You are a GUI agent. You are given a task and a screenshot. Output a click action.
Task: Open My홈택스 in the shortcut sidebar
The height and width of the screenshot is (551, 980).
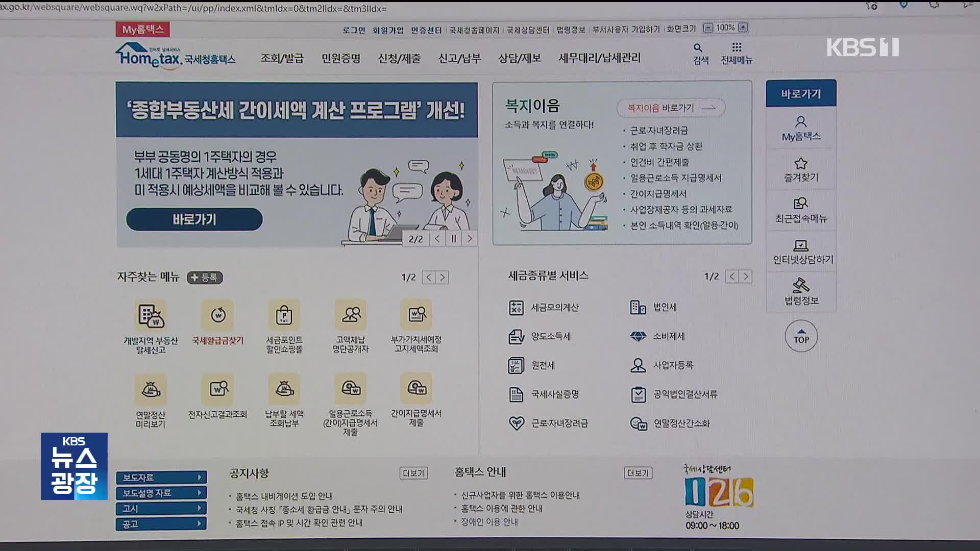click(801, 128)
